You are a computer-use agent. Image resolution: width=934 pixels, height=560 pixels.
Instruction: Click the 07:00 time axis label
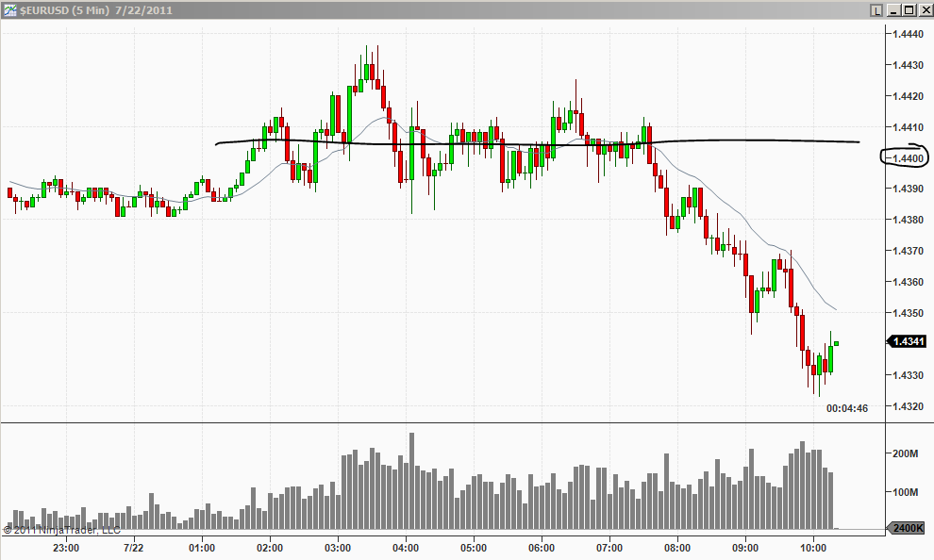(x=609, y=548)
